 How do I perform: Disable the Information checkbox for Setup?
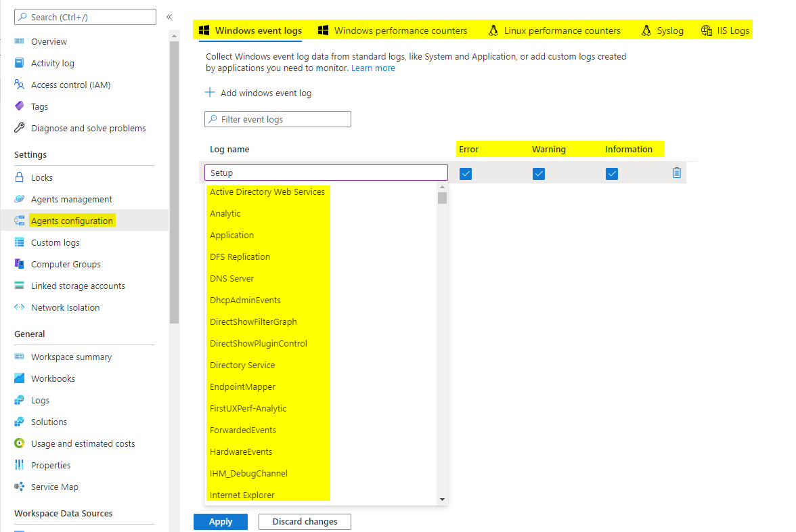coord(612,173)
